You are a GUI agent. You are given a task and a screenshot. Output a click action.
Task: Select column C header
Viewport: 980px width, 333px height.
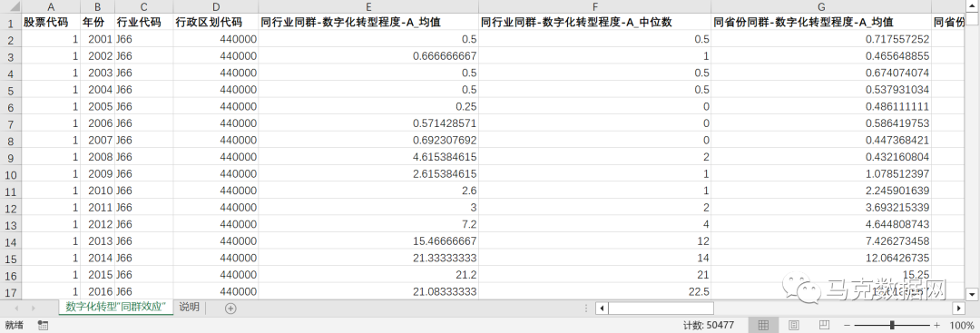[144, 6]
